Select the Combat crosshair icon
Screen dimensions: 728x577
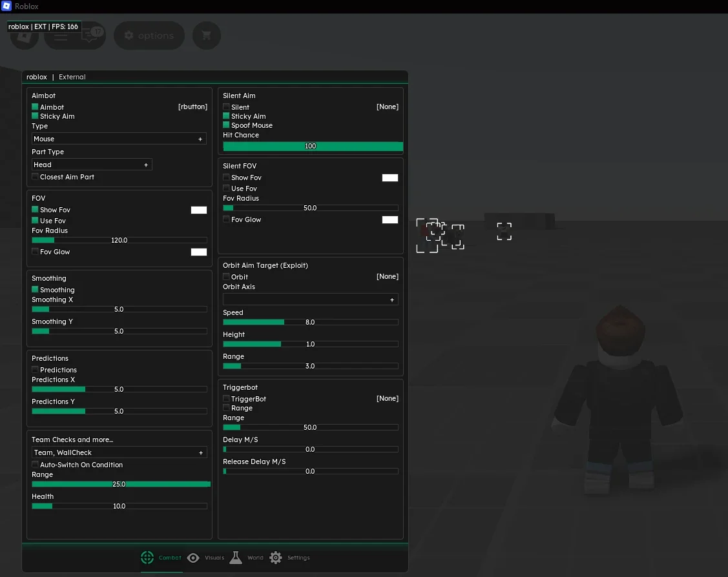pyautogui.click(x=147, y=557)
